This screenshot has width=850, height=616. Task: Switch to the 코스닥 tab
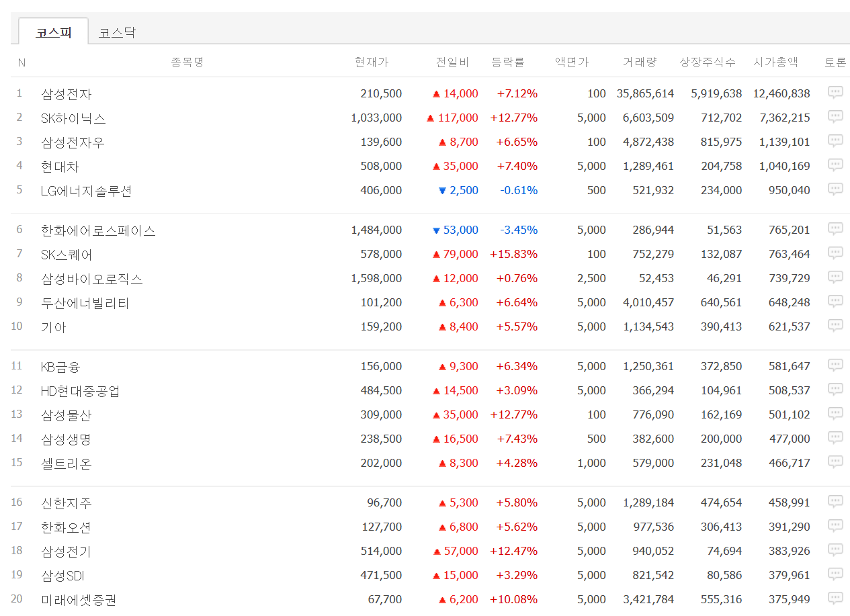117,32
